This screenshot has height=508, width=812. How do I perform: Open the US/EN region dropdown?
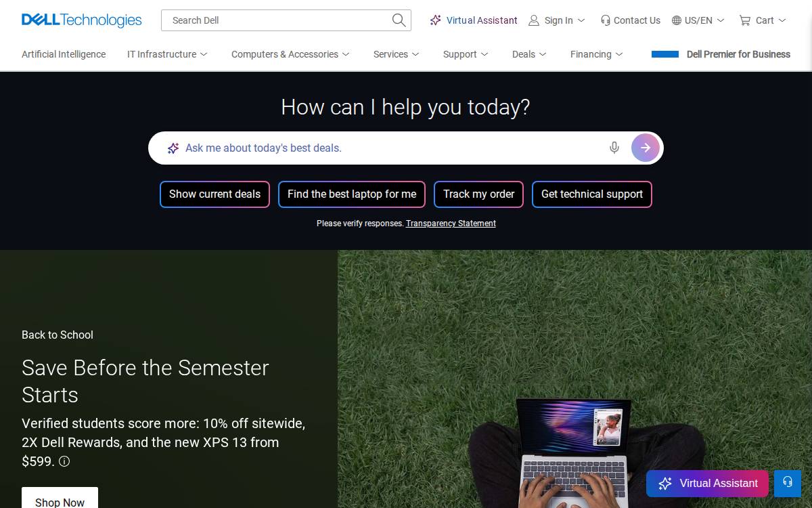coord(698,20)
